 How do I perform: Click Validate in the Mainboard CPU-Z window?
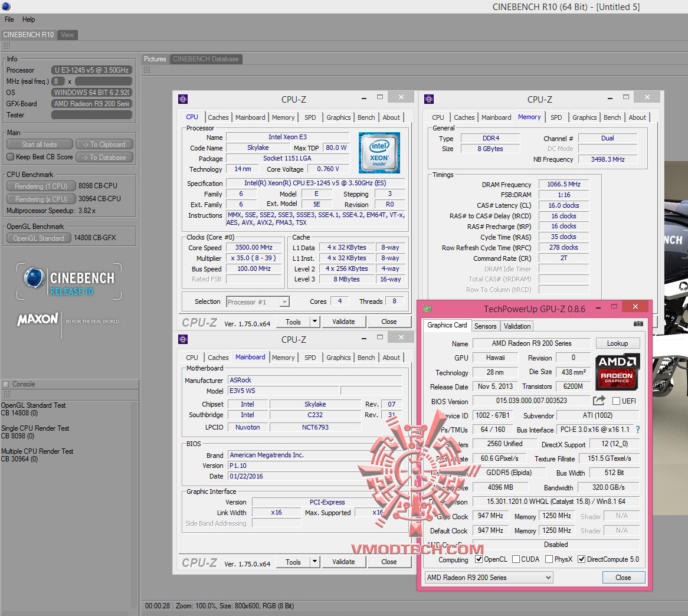(343, 562)
